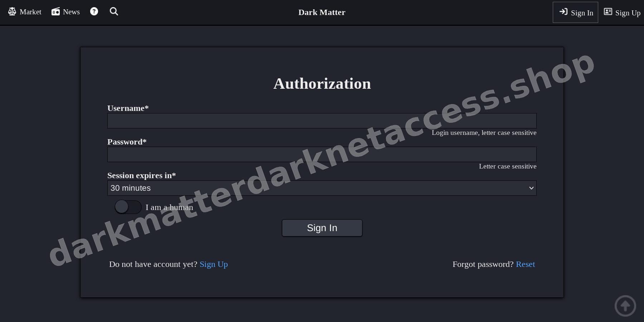Click the search magnifier icon
Image resolution: width=644 pixels, height=322 pixels.
click(114, 11)
